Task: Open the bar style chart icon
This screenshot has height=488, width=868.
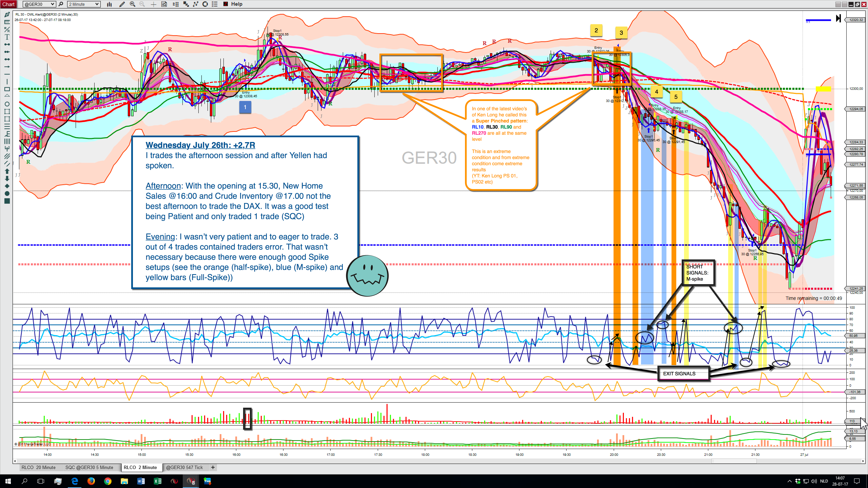Action: pyautogui.click(x=110, y=4)
